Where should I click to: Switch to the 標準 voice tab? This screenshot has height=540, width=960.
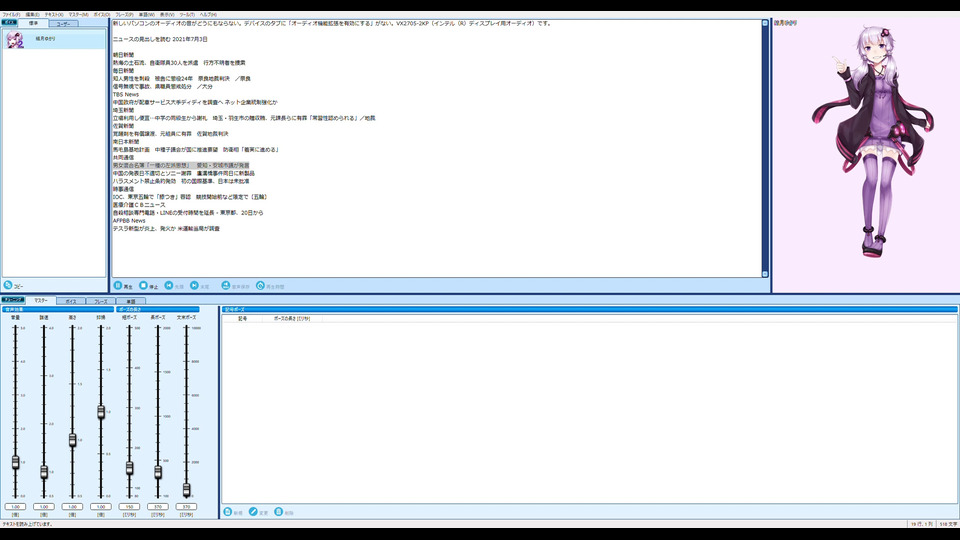click(x=34, y=23)
